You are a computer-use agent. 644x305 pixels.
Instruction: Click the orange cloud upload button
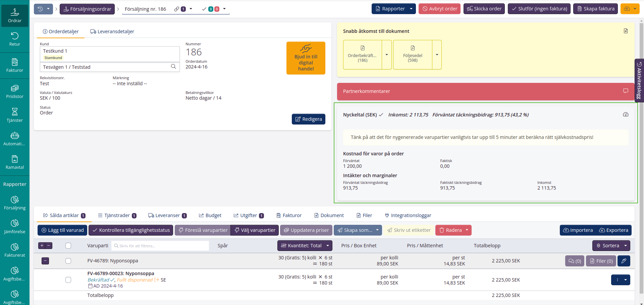pos(627,9)
